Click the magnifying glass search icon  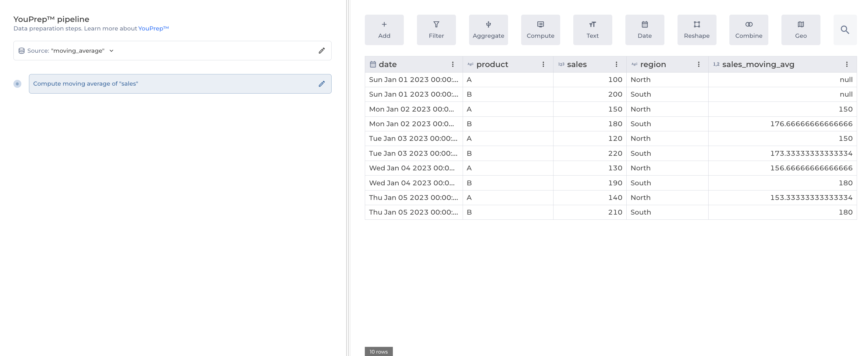coord(845,30)
